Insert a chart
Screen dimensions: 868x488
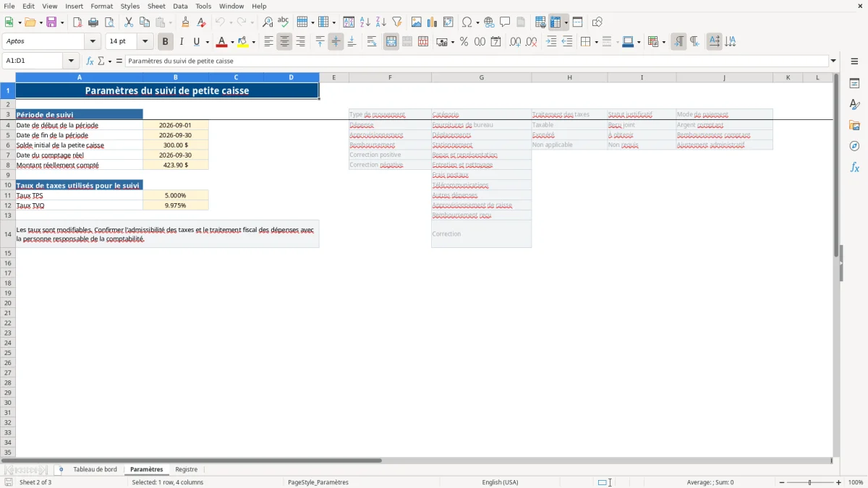433,22
